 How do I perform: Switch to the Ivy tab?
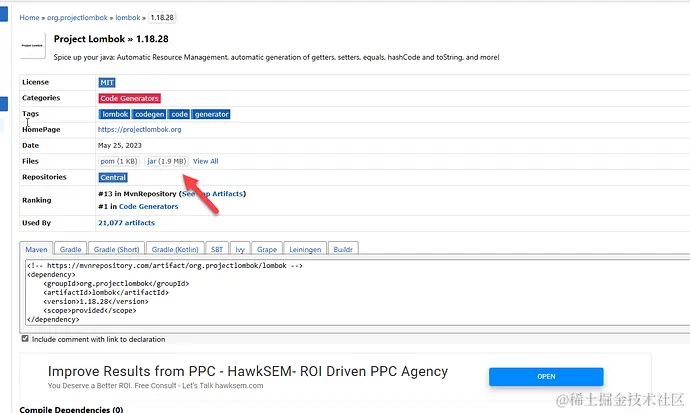240,249
